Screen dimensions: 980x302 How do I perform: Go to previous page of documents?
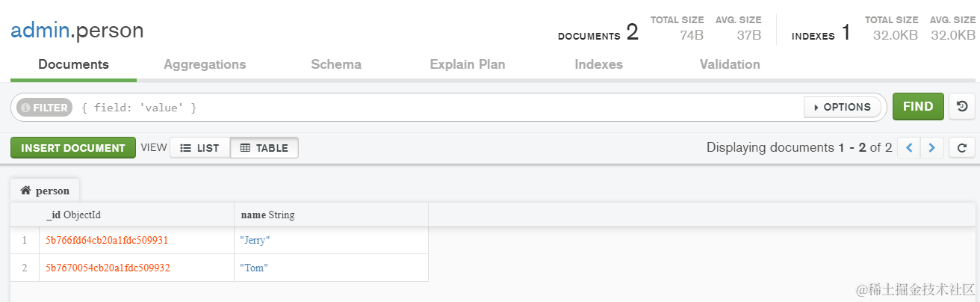909,148
